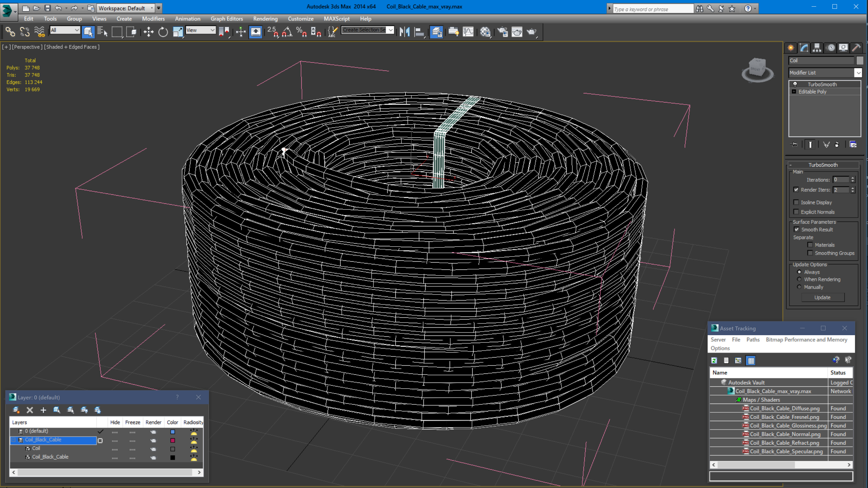868x488 pixels.
Task: Click the Status column header
Action: click(840, 372)
